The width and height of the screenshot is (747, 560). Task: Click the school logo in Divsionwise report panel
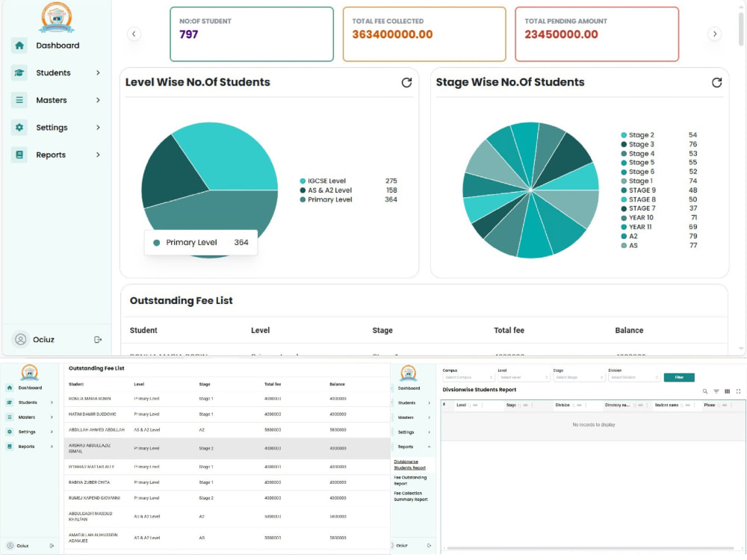click(x=409, y=373)
